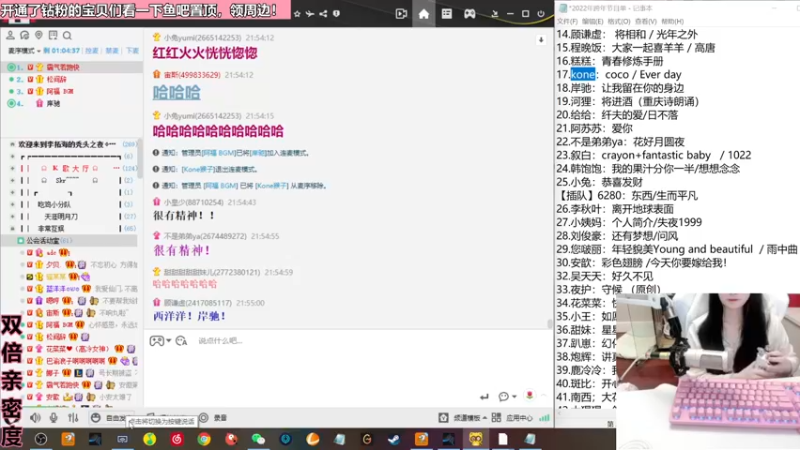Check the network signal strength icon
Viewport: 800px width, 450px height.
545,418
